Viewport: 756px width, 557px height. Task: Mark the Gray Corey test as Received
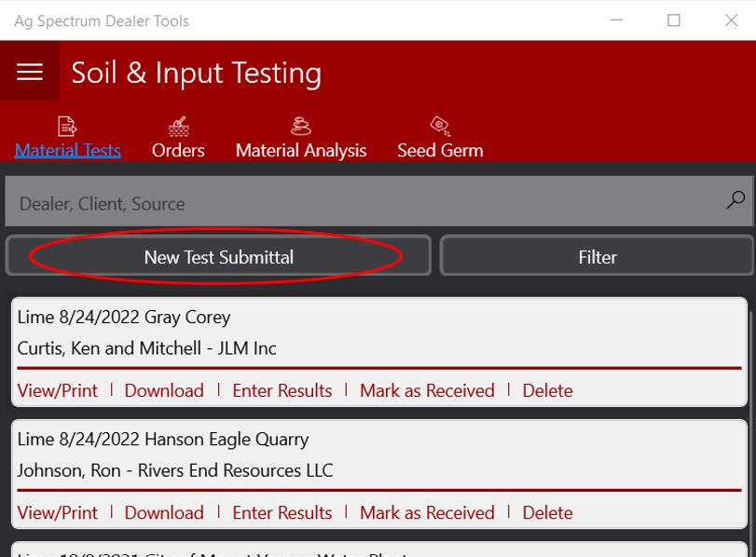point(427,390)
